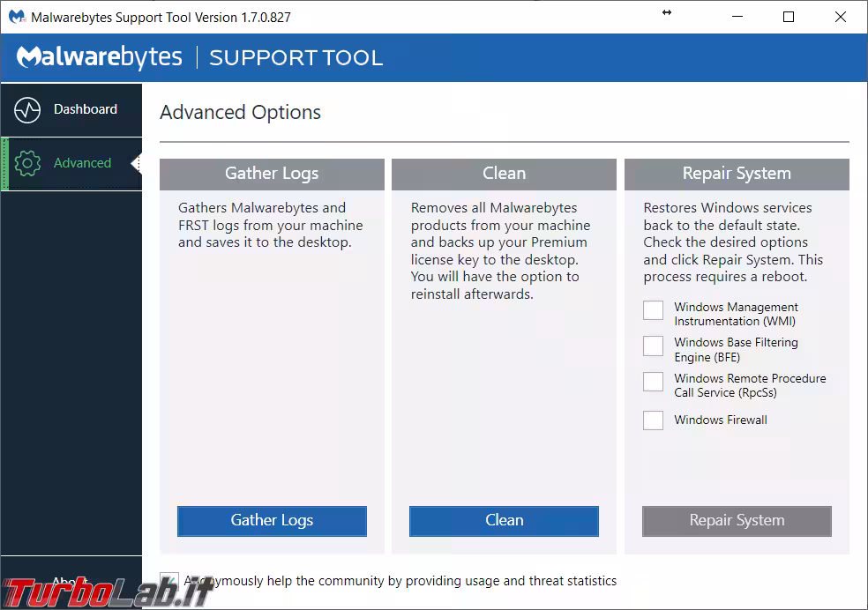Tick the Windows Remote Procedure Call Service checkbox
The height and width of the screenshot is (610, 868).
(x=653, y=382)
